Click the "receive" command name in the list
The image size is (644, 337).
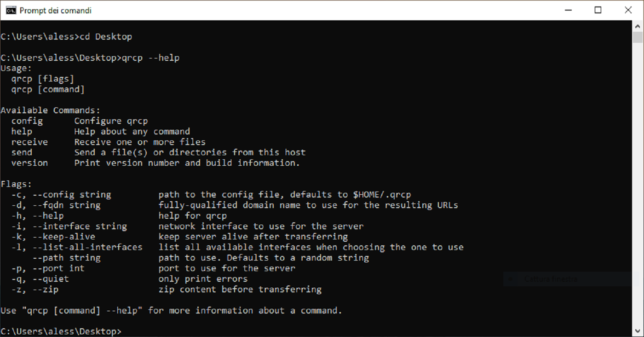[29, 142]
